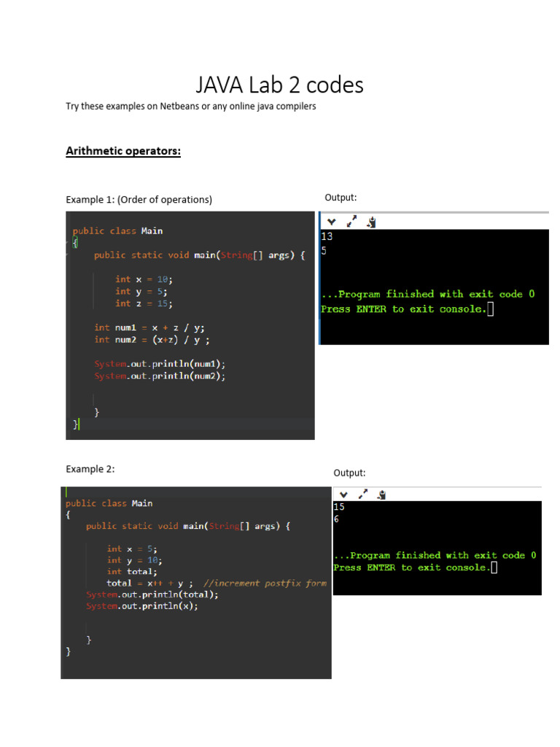Screen dimensions: 560x747
Task: Click "public class Main" in Example 2 code
Action: (109, 503)
